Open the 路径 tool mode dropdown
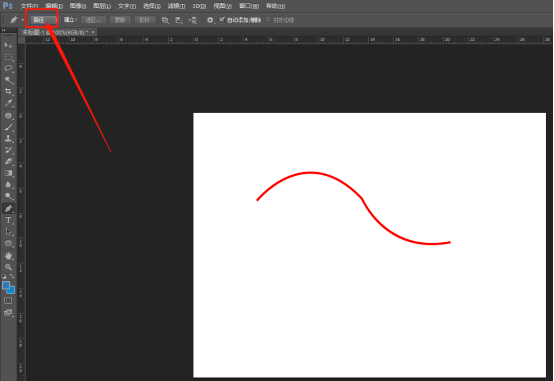Screen dimensions: 554x381 pos(44,20)
